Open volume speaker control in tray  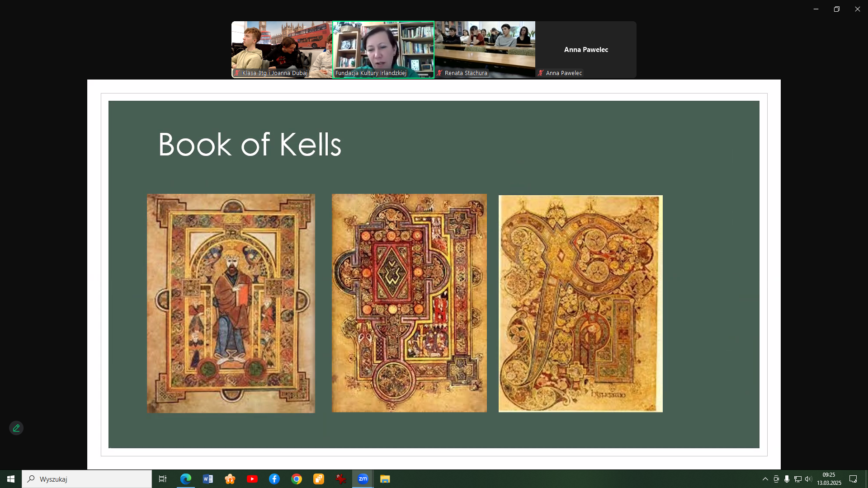(808, 479)
